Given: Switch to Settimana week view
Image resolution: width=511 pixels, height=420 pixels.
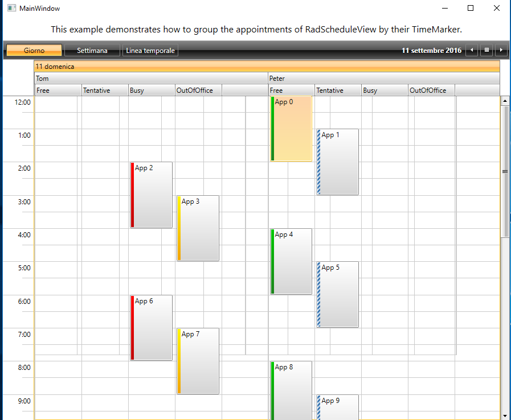Looking at the screenshot, I should click(92, 51).
